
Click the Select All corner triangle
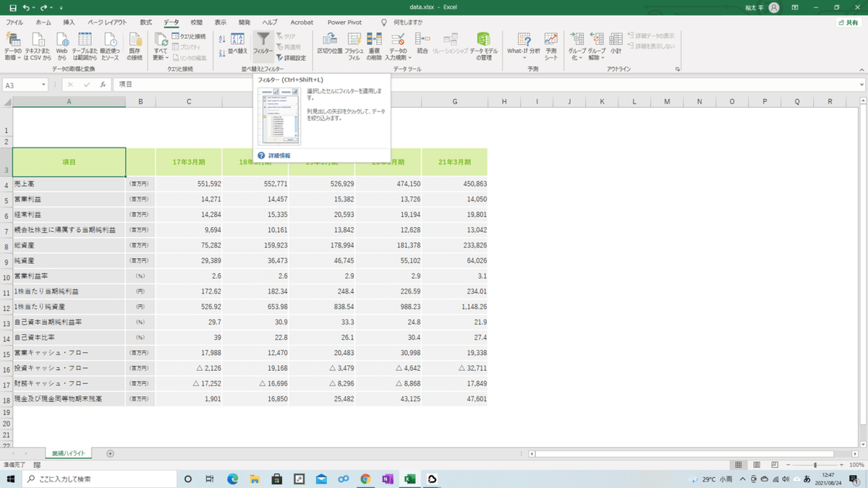pyautogui.click(x=7, y=101)
